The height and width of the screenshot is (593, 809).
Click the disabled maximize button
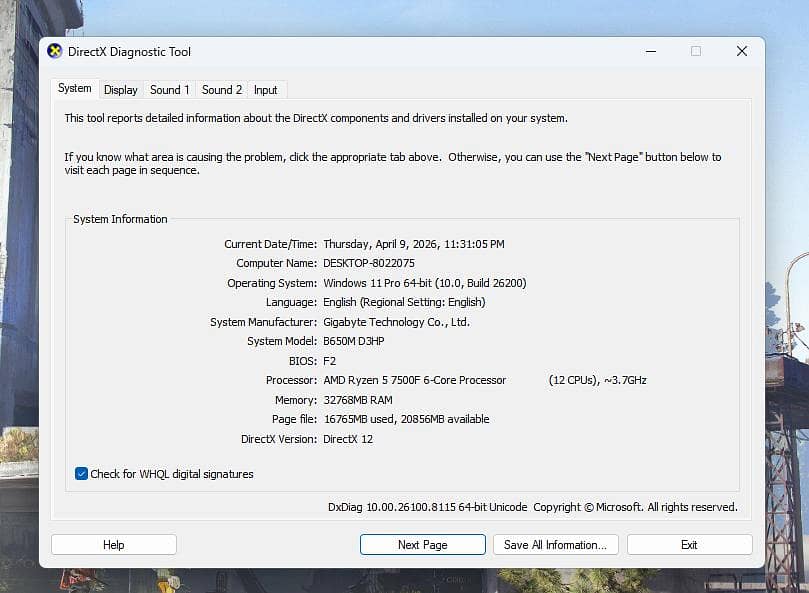pyautogui.click(x=696, y=51)
